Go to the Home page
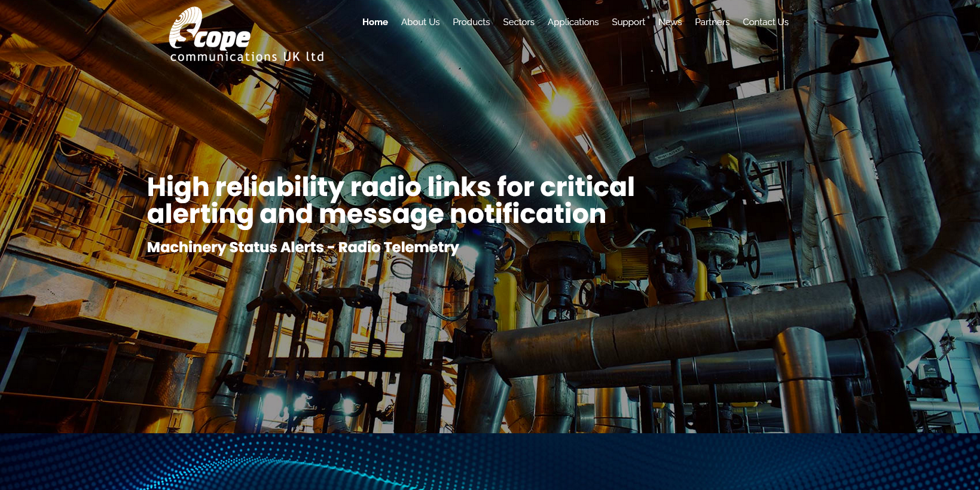This screenshot has height=490, width=980. coord(375,22)
